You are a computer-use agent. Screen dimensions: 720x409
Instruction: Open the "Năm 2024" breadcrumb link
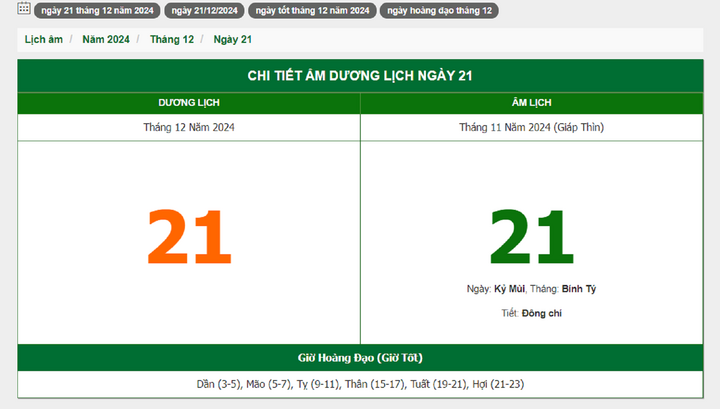pyautogui.click(x=106, y=39)
